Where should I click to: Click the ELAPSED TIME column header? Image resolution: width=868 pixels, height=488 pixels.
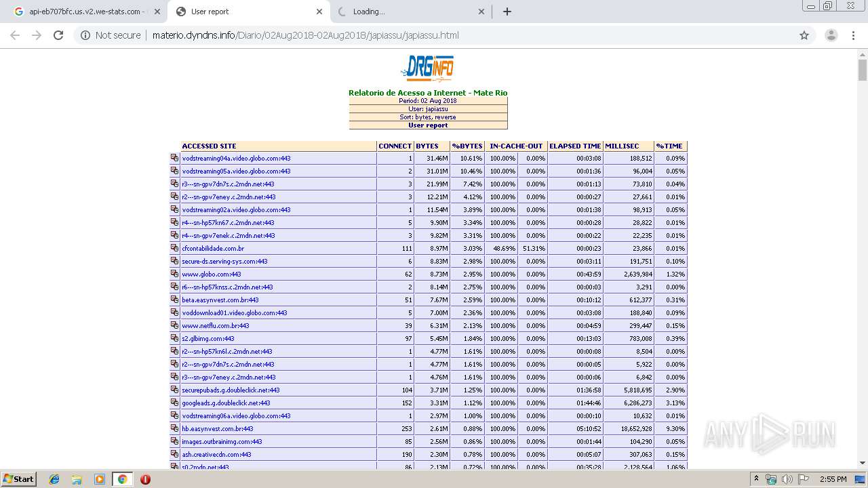[x=575, y=146]
